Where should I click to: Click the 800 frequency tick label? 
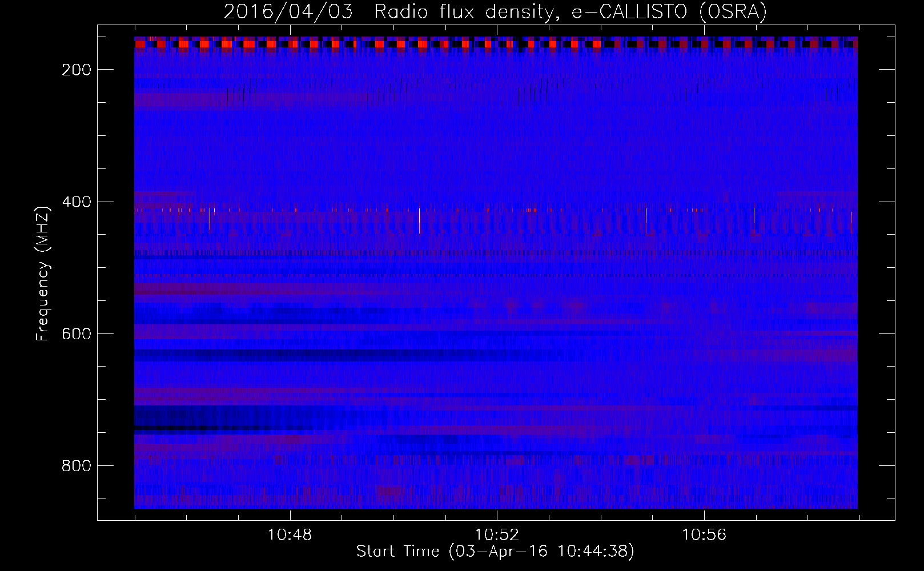77,466
